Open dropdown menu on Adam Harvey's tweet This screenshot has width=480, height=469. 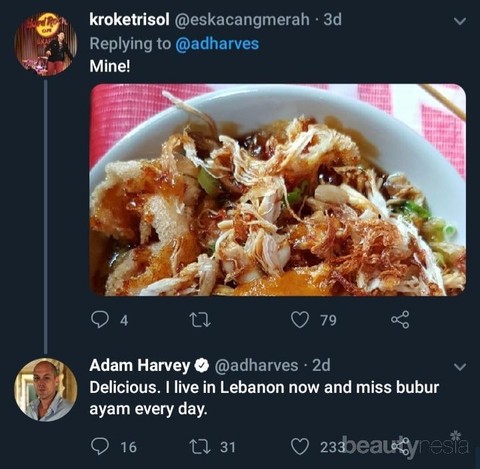tap(460, 367)
